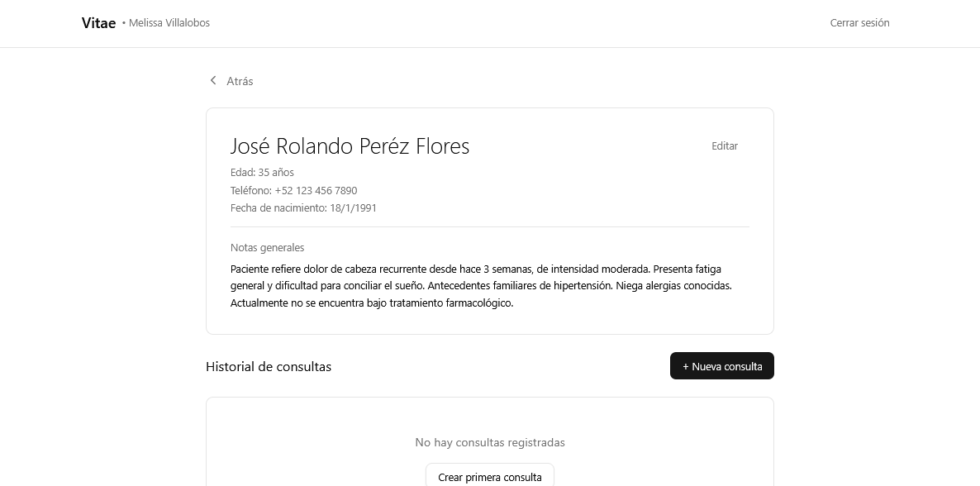Click the Historial de consultas heading

(x=269, y=366)
